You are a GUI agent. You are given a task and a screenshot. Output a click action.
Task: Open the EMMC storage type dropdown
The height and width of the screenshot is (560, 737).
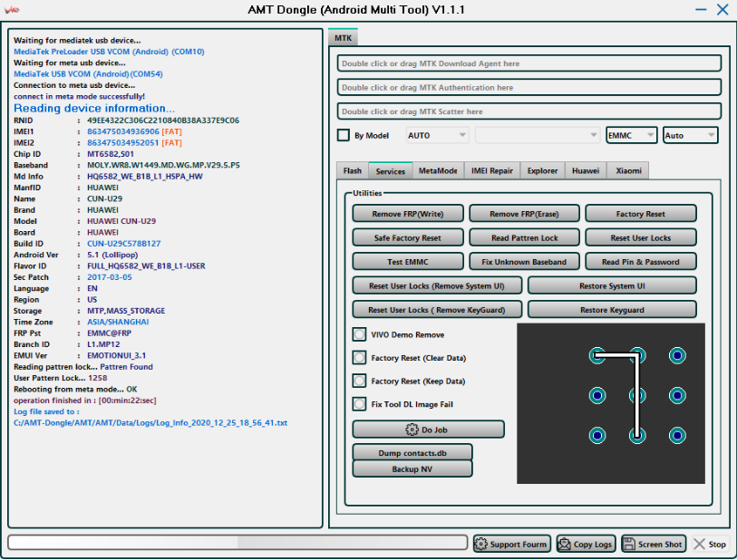[631, 135]
